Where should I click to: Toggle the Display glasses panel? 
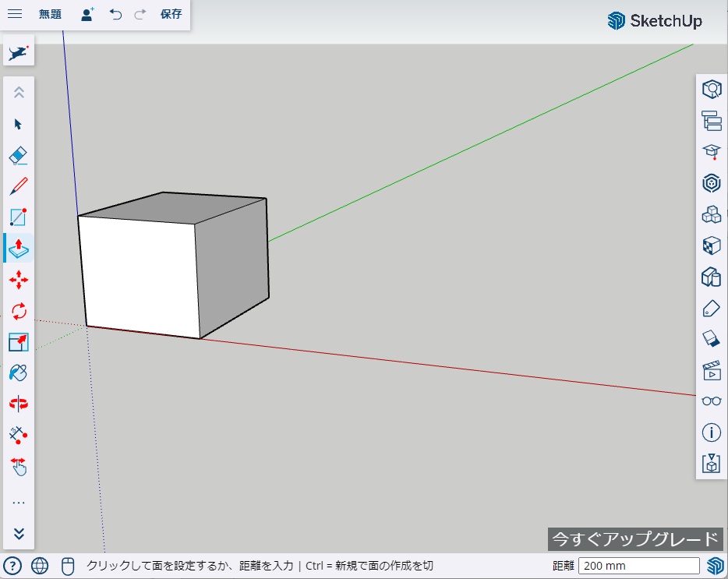[711, 401]
